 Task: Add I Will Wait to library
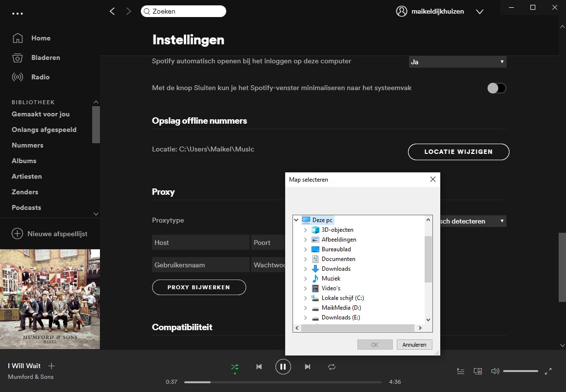pyautogui.click(x=52, y=366)
